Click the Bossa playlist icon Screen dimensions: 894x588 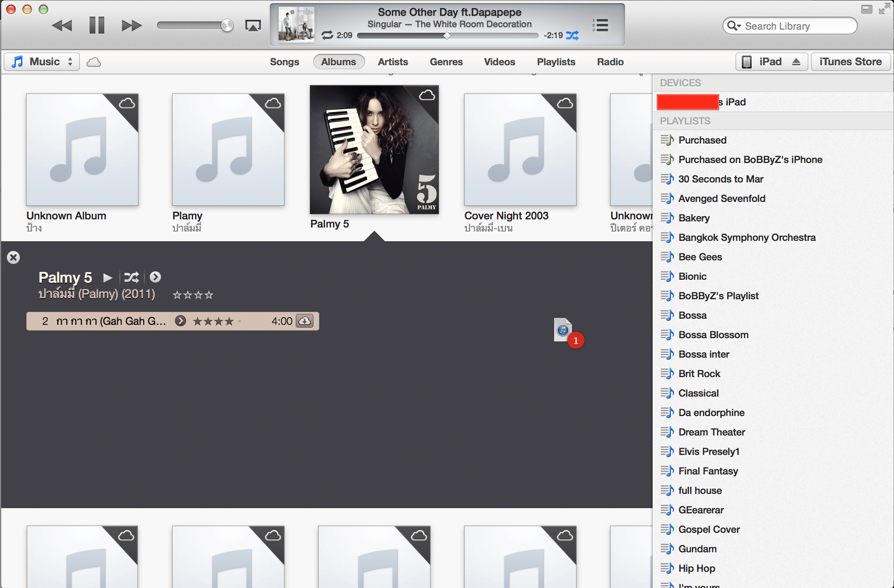pyautogui.click(x=667, y=315)
